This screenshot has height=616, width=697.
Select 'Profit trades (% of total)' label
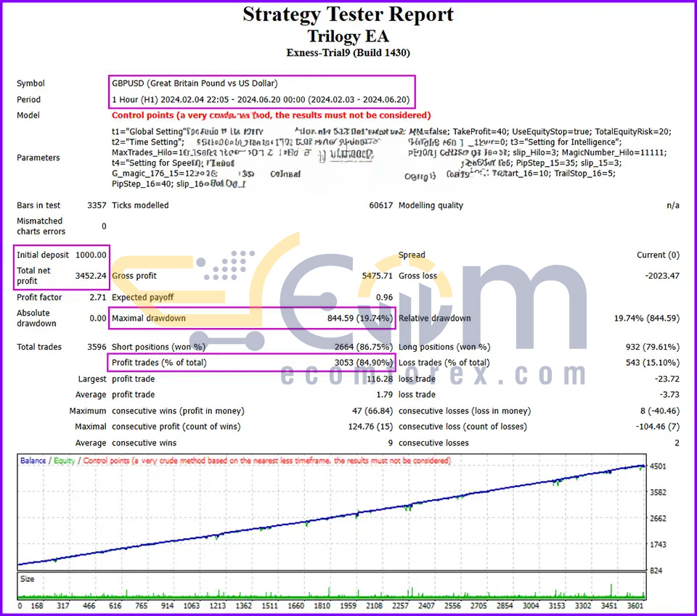click(159, 363)
